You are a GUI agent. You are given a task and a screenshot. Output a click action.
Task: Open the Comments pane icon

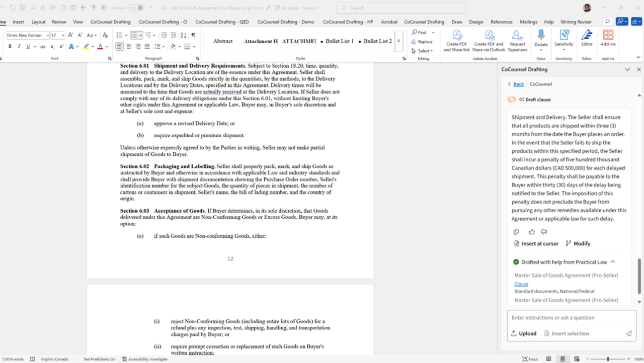tap(607, 22)
